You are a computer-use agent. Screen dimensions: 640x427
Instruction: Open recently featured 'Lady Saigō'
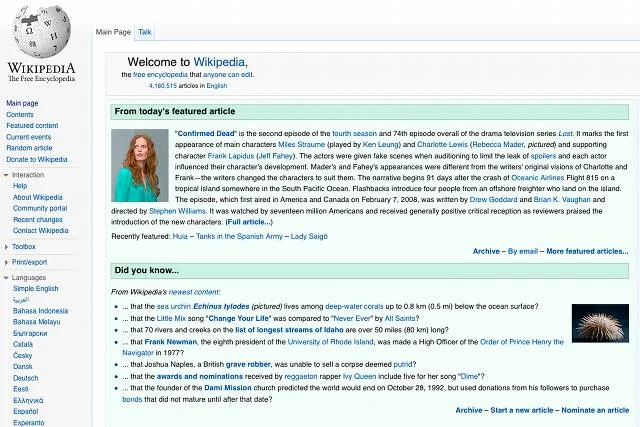(309, 236)
